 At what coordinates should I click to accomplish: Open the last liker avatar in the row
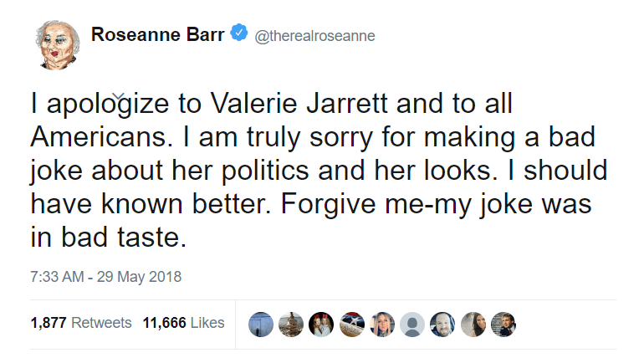click(503, 324)
